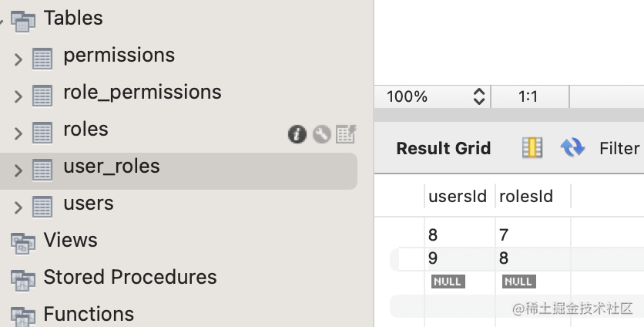644x327 pixels.
Task: Click the wrench icon to alter user_roles
Action: click(321, 135)
